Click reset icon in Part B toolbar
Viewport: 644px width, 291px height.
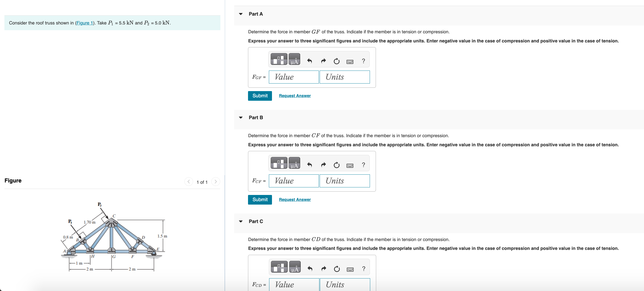point(337,165)
